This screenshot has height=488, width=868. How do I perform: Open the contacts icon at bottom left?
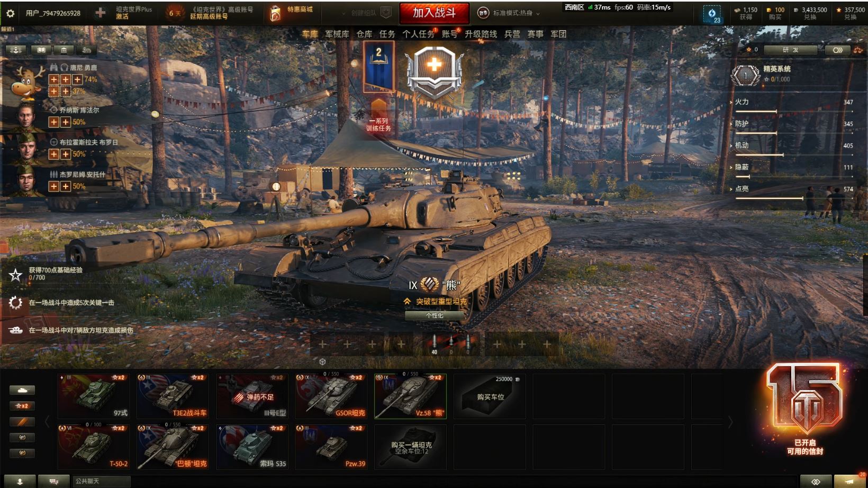point(20,481)
